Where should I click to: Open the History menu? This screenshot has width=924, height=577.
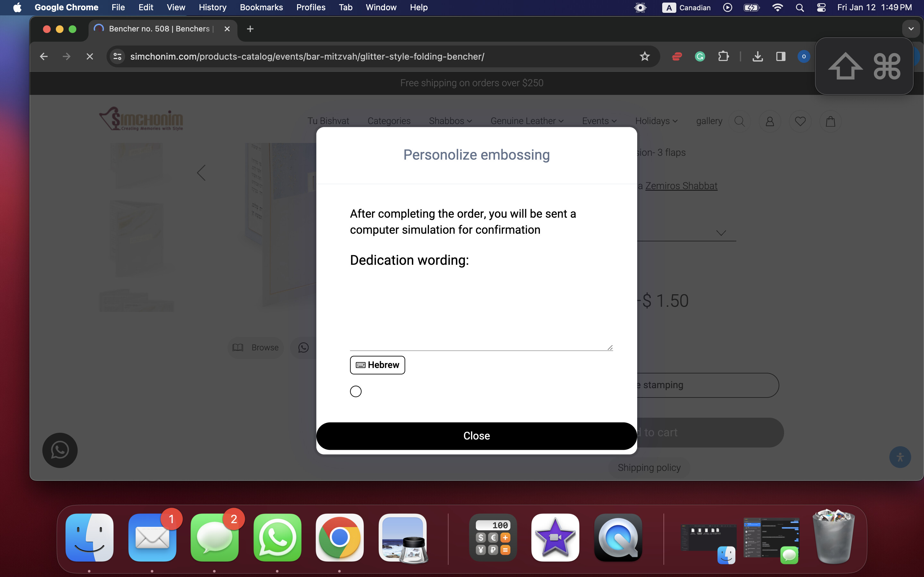click(212, 8)
